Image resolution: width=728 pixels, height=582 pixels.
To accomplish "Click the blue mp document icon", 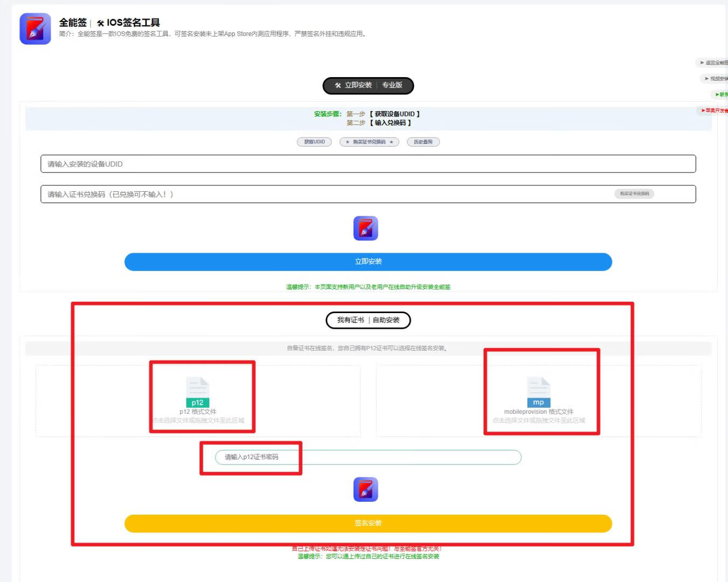I will coord(538,392).
